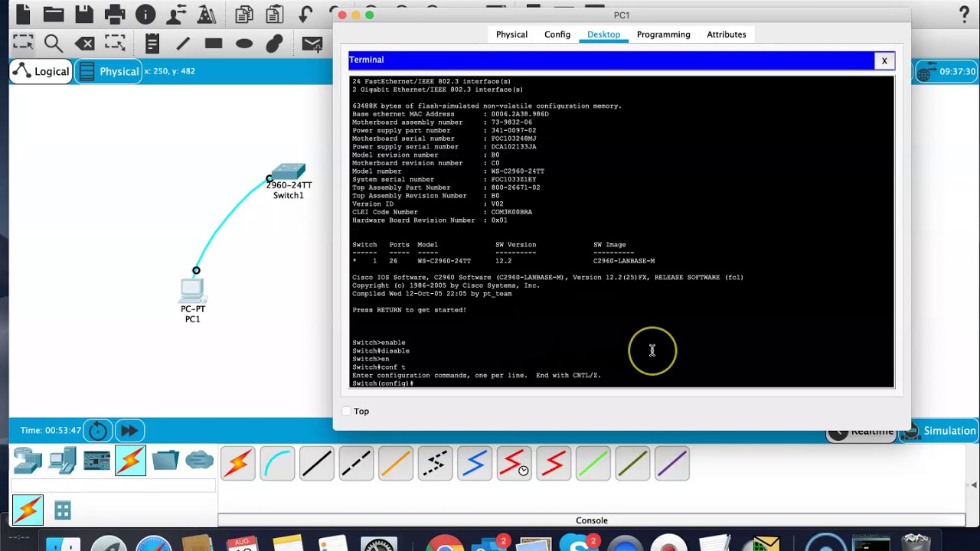This screenshot has width=980, height=551.
Task: Pick the olive IoT custom cable
Action: (632, 464)
